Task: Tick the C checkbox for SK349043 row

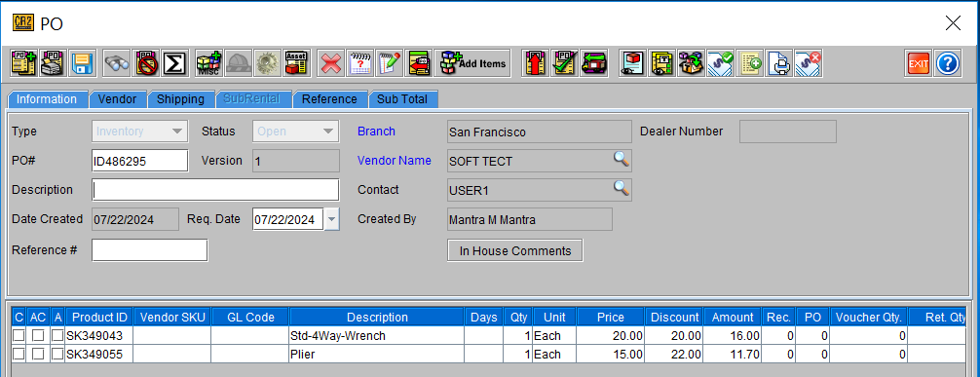Action: coord(19,336)
